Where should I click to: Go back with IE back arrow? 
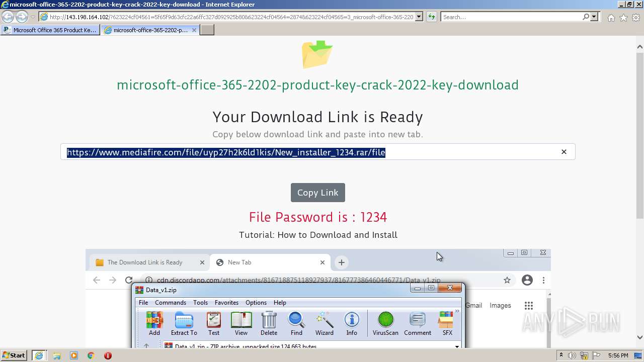8,17
